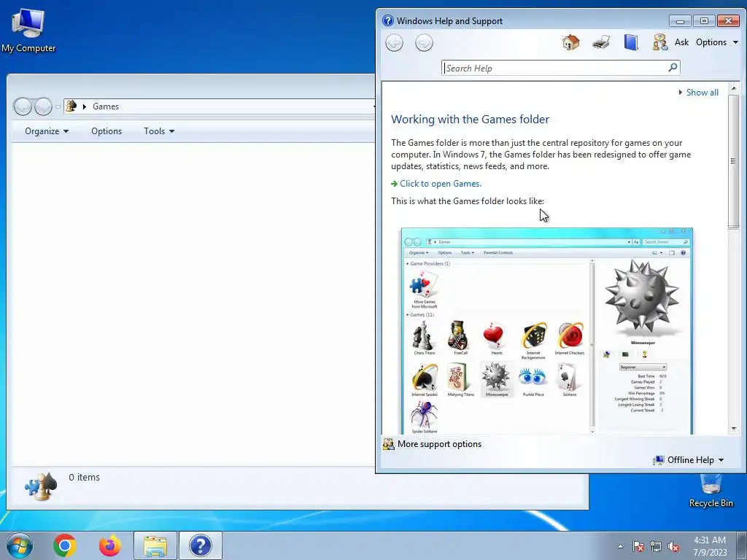Open recent pages dropdown in Games window
Image resolution: width=747 pixels, height=560 pixels.
click(x=58, y=106)
